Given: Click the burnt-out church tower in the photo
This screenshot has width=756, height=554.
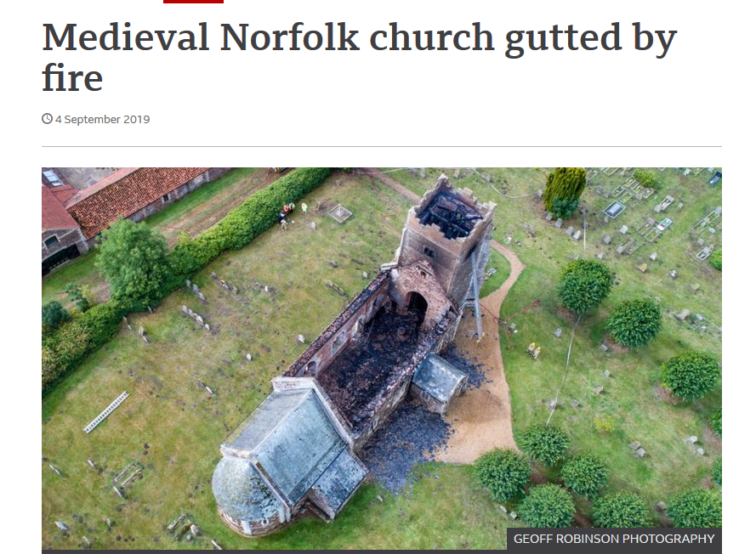Looking at the screenshot, I should click(x=446, y=236).
